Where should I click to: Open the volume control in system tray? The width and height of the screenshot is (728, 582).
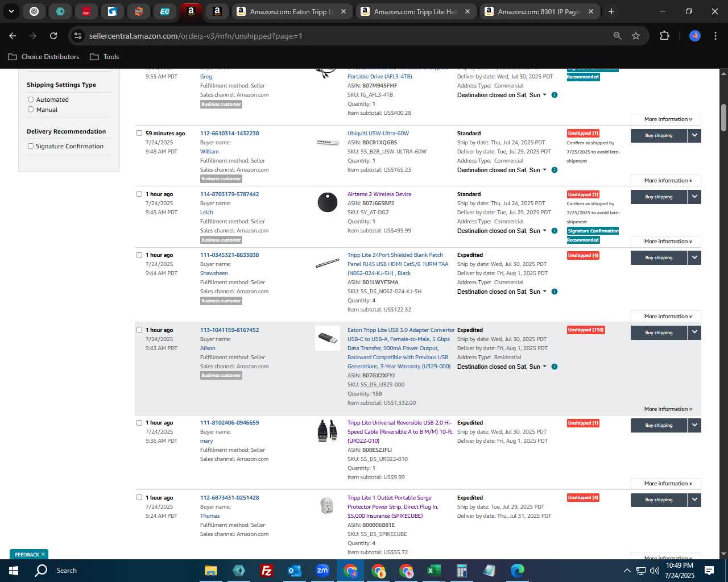click(655, 571)
